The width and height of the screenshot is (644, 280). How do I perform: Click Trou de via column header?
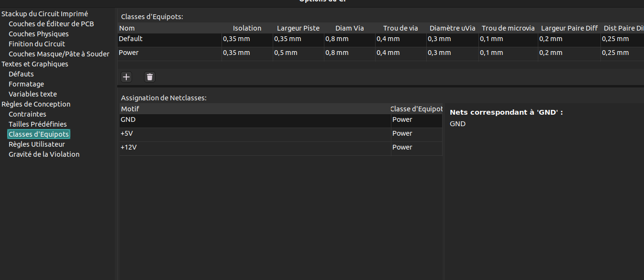[x=400, y=28]
